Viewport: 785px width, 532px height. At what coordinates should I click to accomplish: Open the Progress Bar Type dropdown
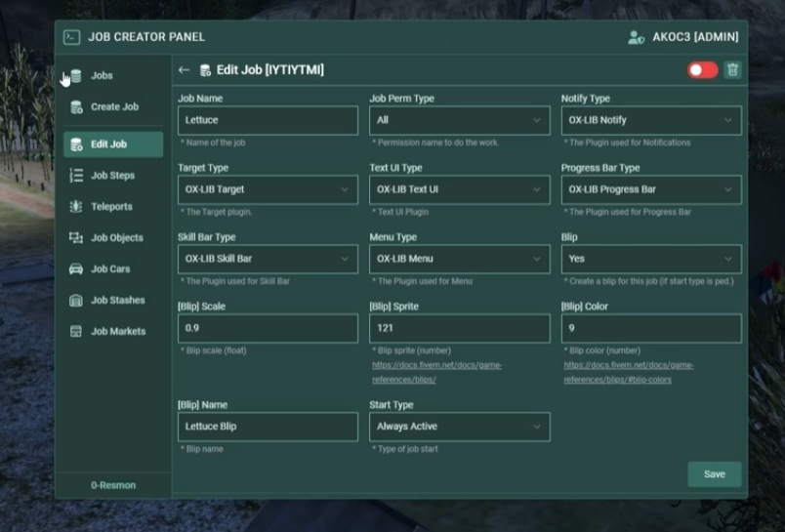click(651, 189)
